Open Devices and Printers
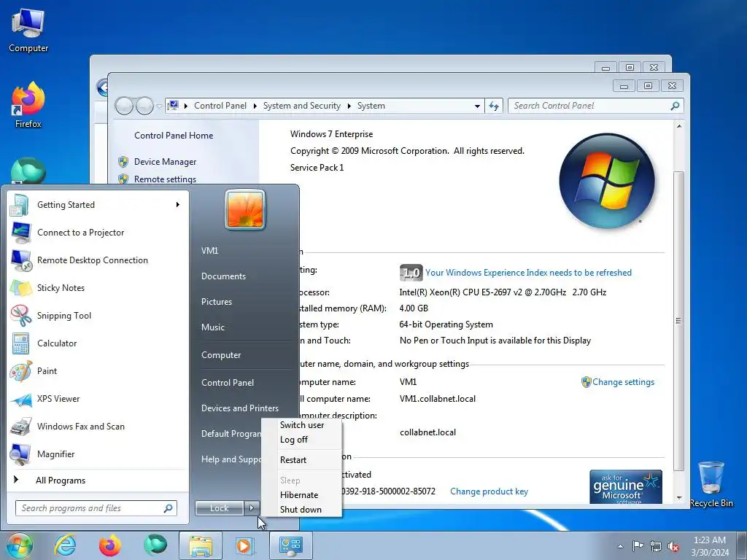Image resolution: width=747 pixels, height=560 pixels. click(239, 408)
